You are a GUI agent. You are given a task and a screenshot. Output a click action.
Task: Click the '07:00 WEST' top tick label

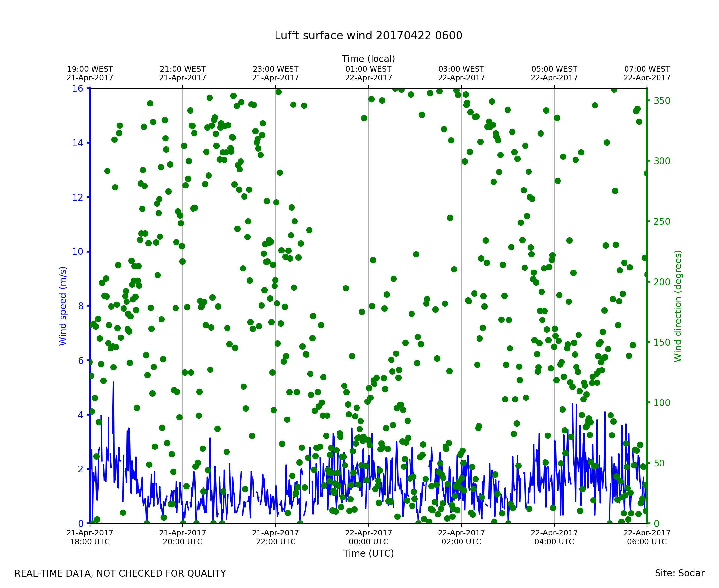[647, 69]
